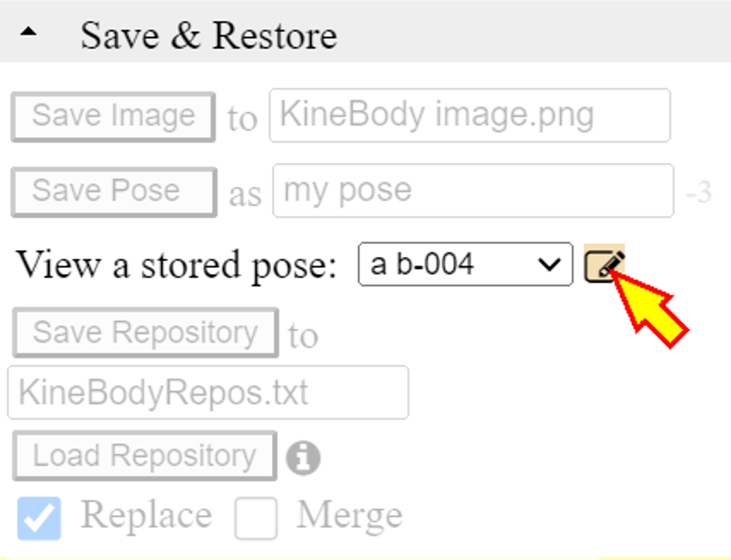Click the -3 counter beside pose name
The image size is (731, 560).
699,192
